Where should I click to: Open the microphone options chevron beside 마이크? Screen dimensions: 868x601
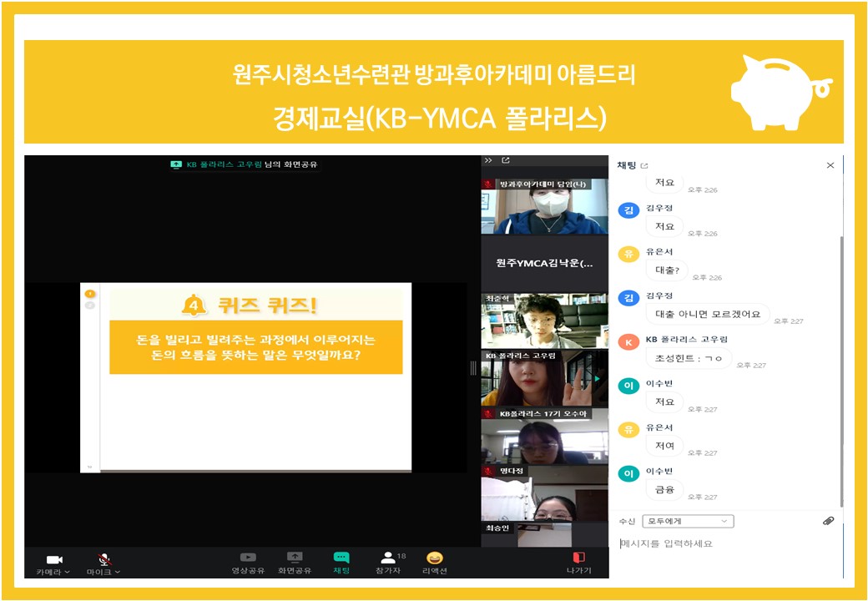(x=118, y=573)
